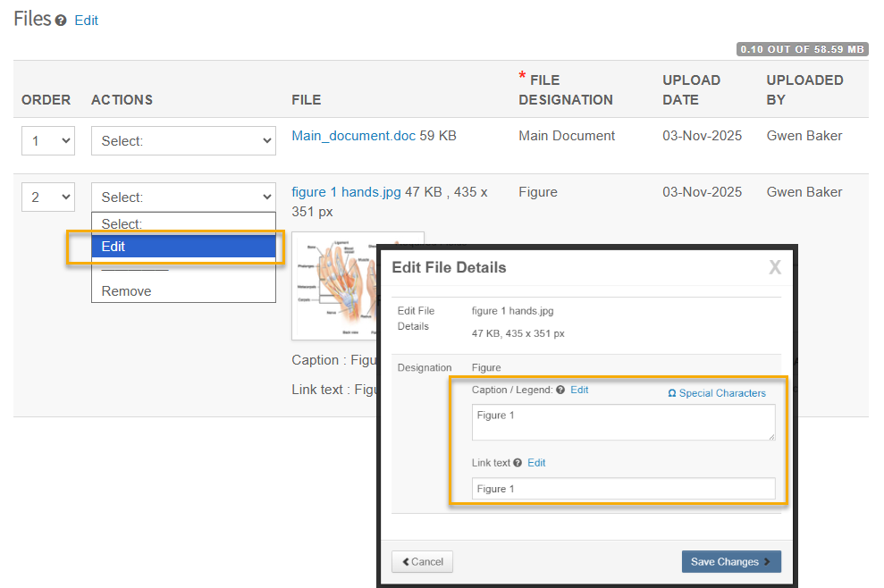
Task: Click the Edit link next to Link text
Action: click(536, 463)
